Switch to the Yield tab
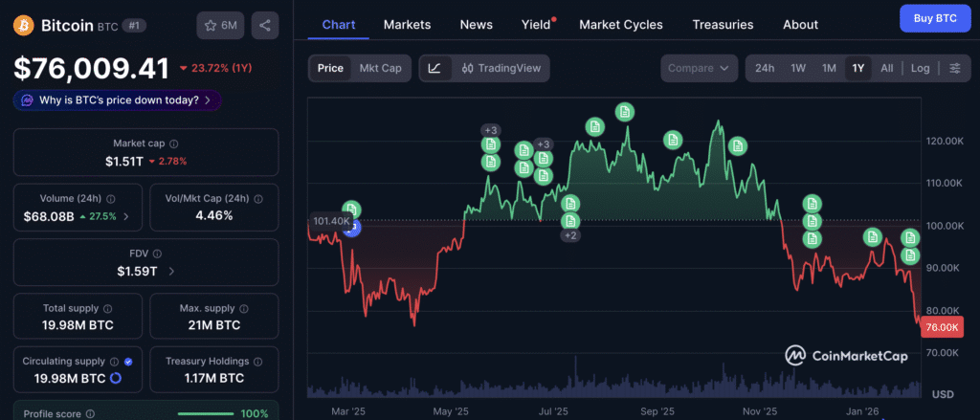Screen dimensions: 980x420 pos(536,25)
